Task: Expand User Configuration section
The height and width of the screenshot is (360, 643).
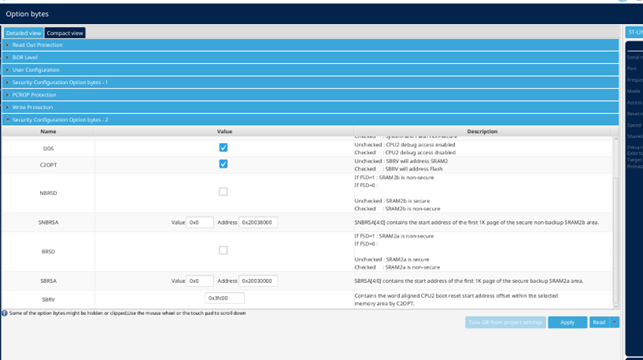Action: (310, 70)
